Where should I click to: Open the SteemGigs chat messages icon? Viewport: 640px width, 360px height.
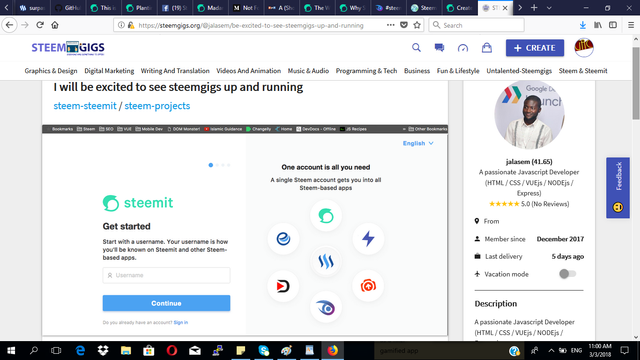tap(439, 48)
